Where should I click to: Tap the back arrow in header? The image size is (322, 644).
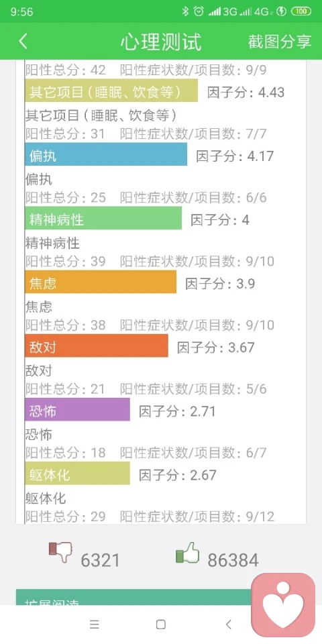(23, 42)
